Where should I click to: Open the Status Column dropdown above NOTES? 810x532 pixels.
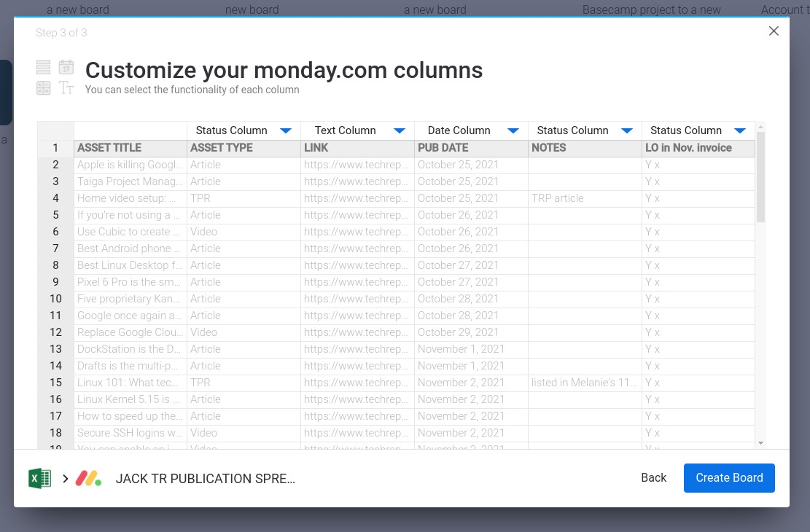pos(627,130)
